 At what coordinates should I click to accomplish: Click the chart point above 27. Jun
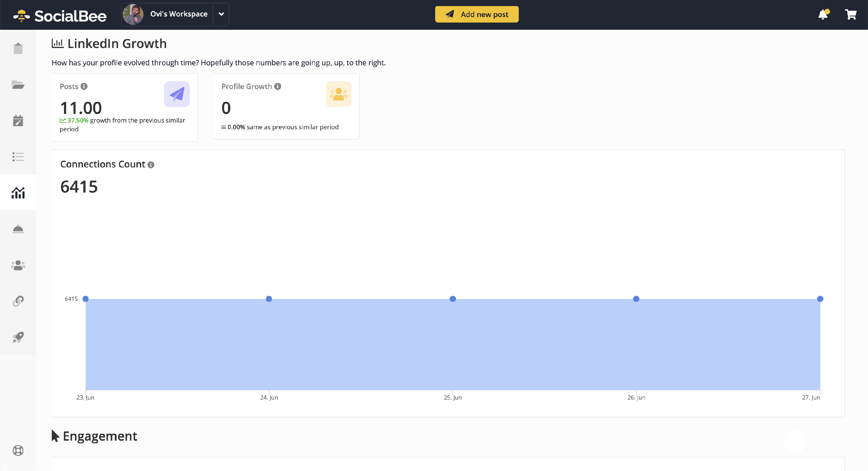pos(820,299)
